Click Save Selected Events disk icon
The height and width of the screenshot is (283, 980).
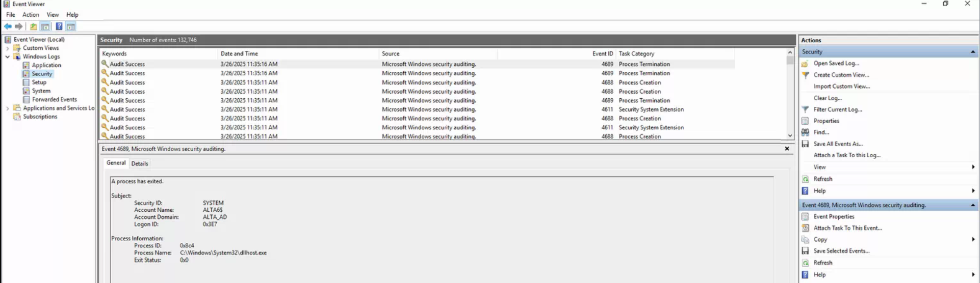[x=805, y=251]
